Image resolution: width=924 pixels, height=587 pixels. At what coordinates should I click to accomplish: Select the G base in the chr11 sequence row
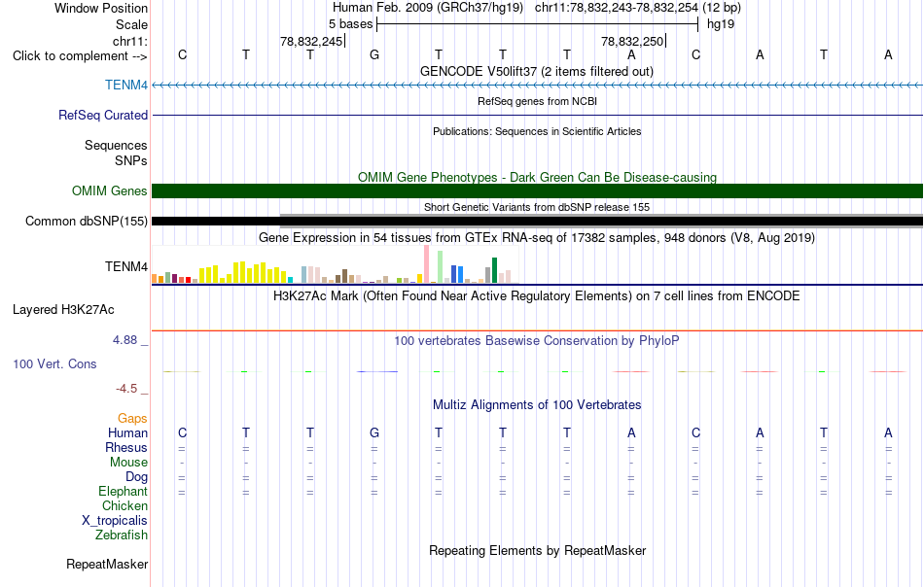click(x=374, y=54)
